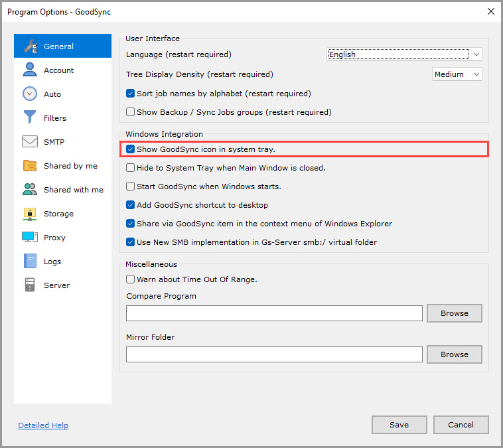Click the Account person icon
The height and width of the screenshot is (448, 503).
[x=29, y=70]
